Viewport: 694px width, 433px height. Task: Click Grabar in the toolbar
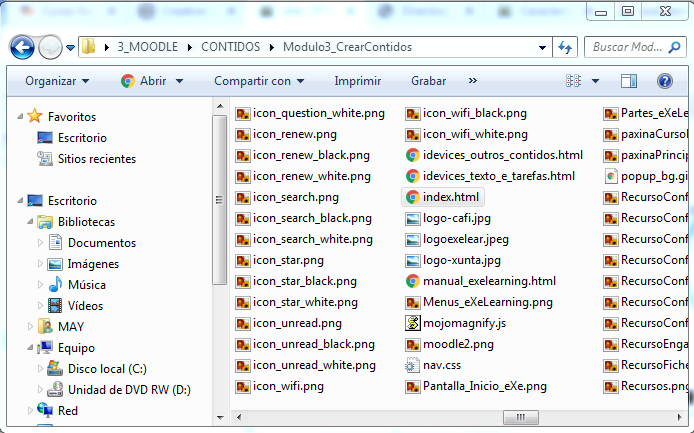[x=429, y=81]
